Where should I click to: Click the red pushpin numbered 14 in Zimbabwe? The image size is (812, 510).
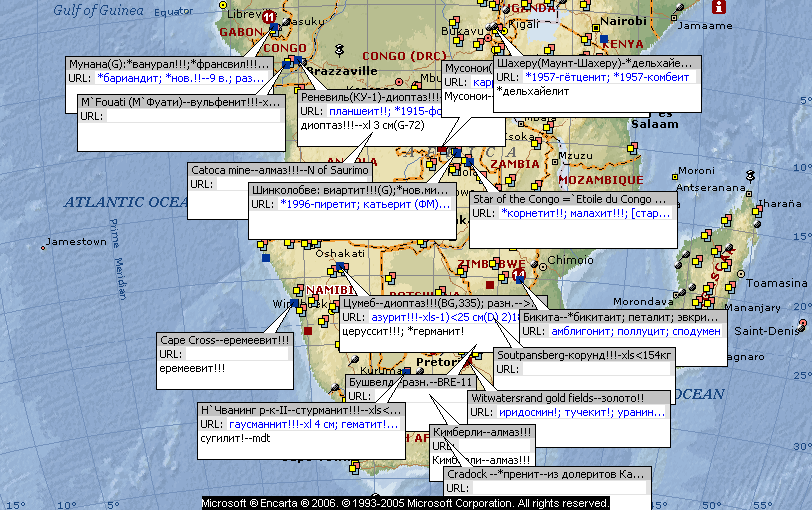coord(518,274)
